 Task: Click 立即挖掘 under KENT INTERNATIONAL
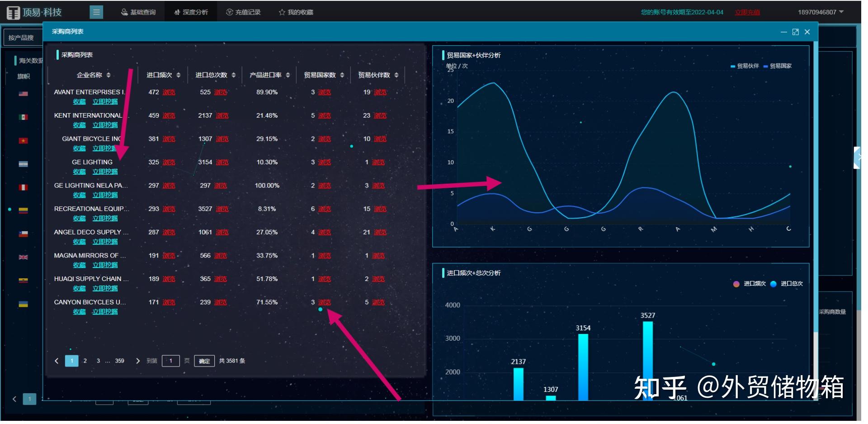[105, 125]
